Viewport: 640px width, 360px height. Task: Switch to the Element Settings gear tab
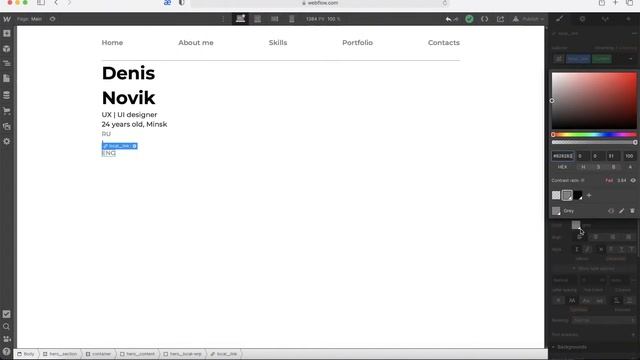click(x=582, y=19)
